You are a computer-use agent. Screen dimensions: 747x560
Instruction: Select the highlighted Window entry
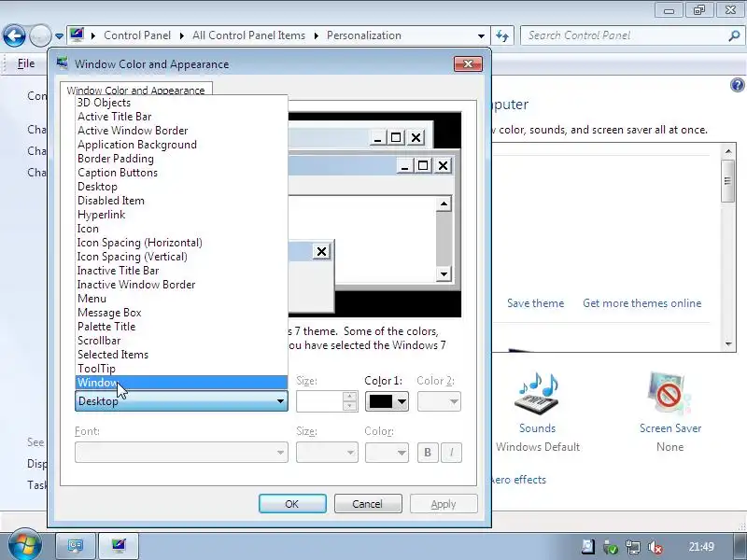click(x=181, y=383)
